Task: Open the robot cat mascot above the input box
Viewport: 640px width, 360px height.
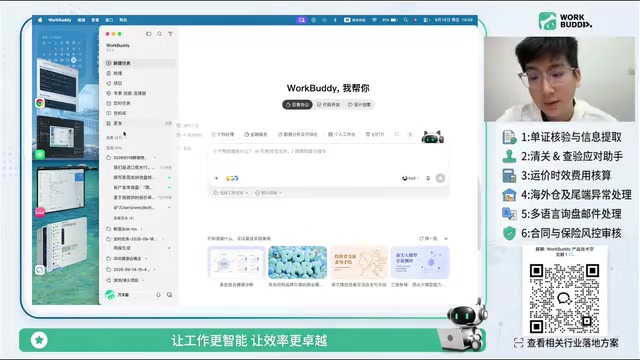Action: [x=433, y=137]
